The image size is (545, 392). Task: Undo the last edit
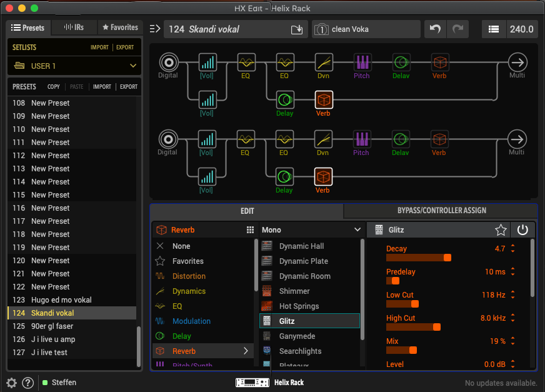(435, 29)
